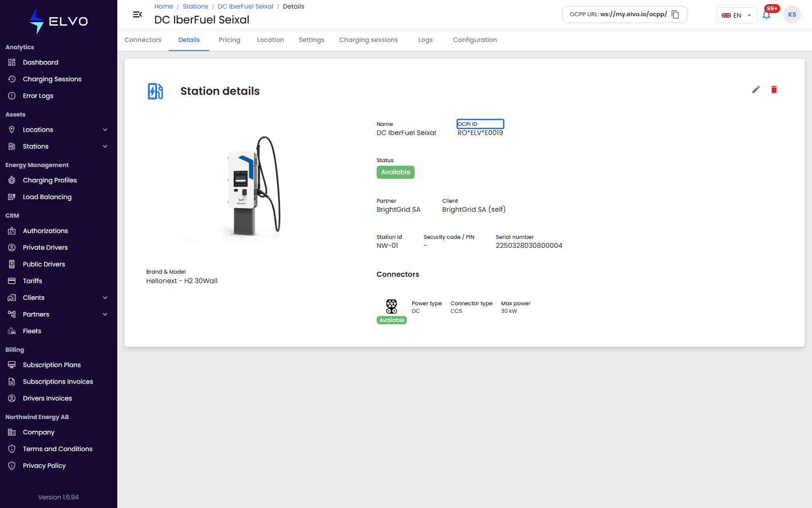Click the Tariffs card icon

(12, 281)
